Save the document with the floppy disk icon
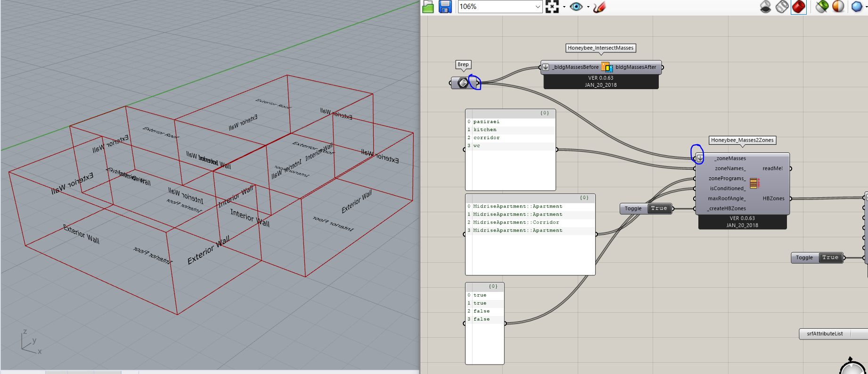This screenshot has height=374, width=868. tap(445, 7)
